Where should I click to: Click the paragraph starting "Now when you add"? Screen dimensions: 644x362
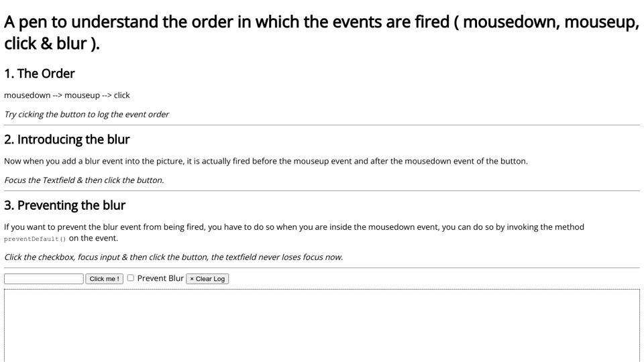(x=266, y=161)
